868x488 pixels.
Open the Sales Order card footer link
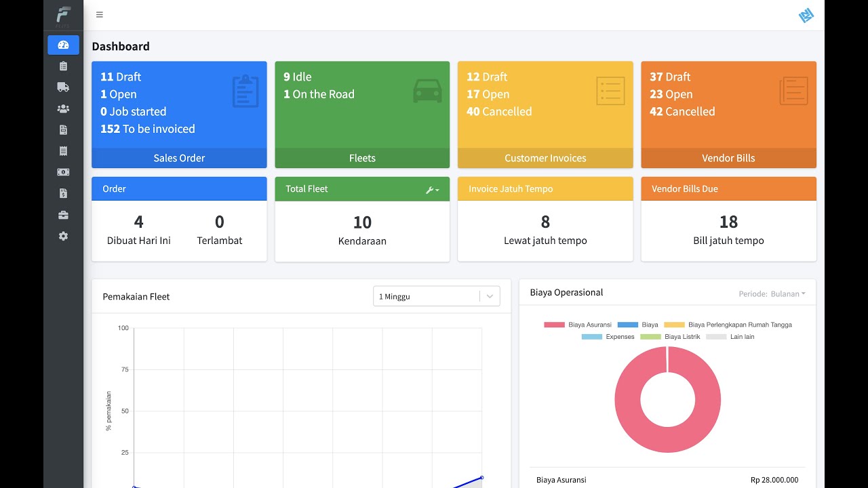179,158
